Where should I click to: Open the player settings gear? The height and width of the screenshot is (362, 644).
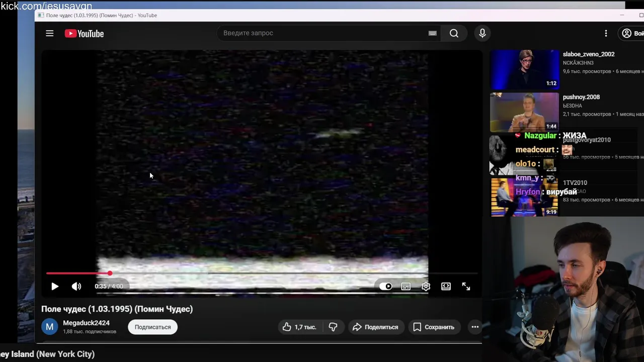[x=426, y=286]
